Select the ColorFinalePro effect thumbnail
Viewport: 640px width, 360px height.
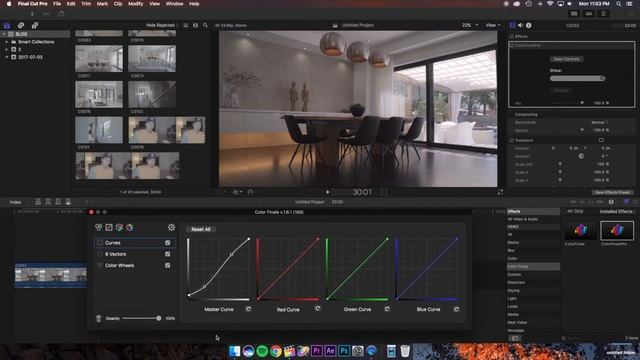coord(617,230)
